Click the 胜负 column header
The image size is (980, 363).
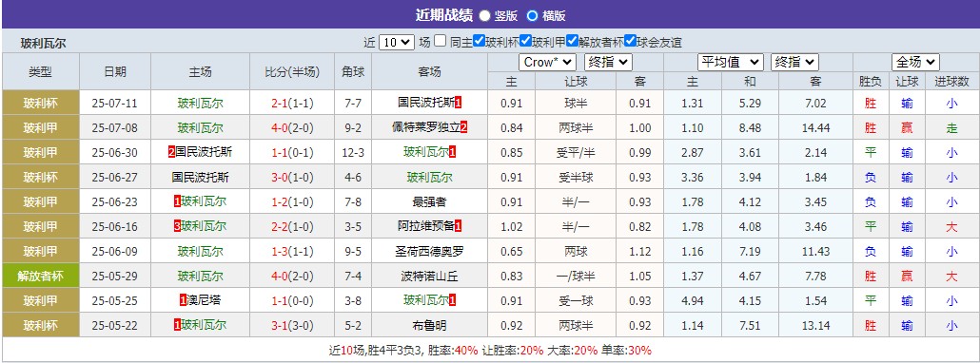pos(871,82)
